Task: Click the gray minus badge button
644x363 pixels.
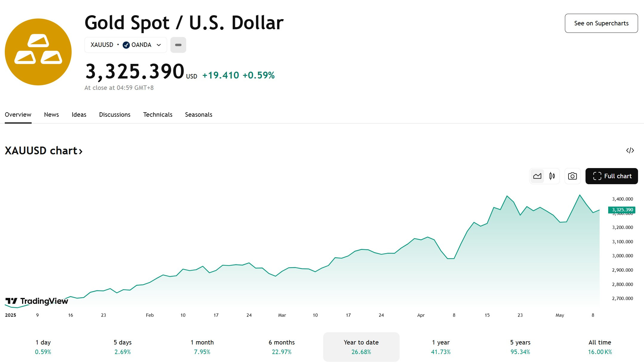Action: [178, 45]
